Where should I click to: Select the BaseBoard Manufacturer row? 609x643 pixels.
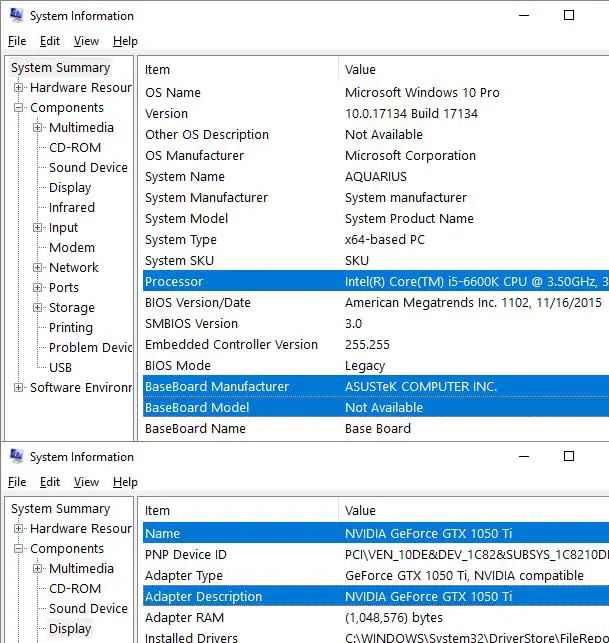click(376, 387)
